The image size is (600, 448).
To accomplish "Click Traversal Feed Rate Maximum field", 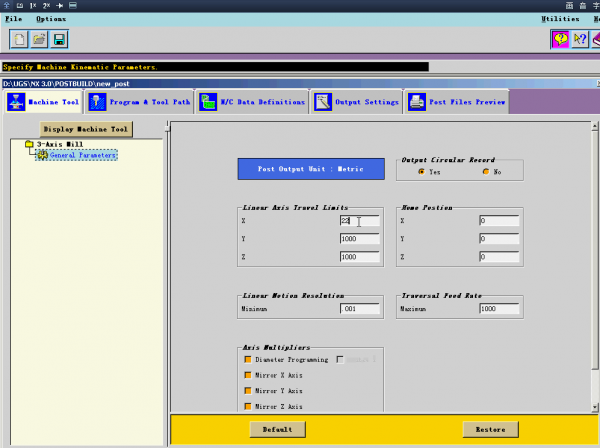I will click(499, 309).
